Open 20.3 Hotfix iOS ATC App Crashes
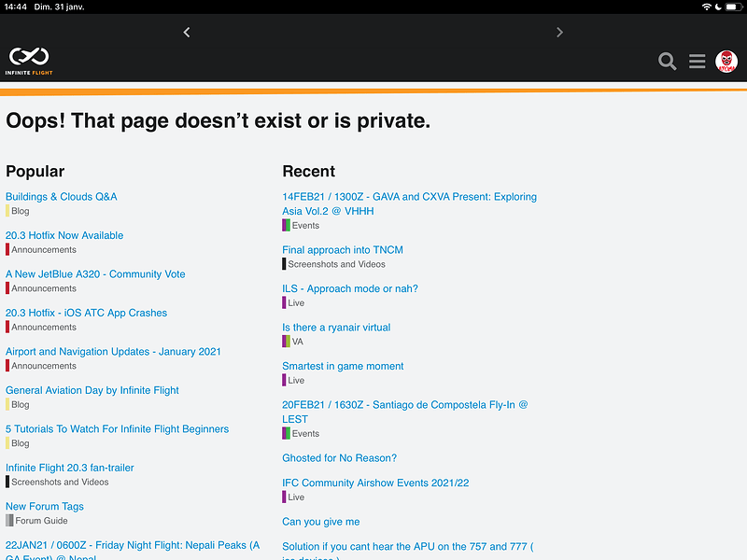The width and height of the screenshot is (747, 560). tap(86, 313)
